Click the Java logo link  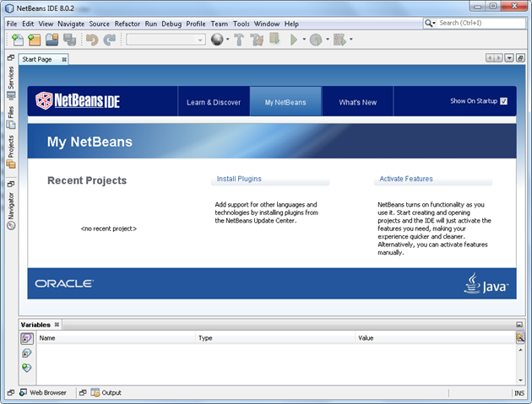pyautogui.click(x=486, y=283)
